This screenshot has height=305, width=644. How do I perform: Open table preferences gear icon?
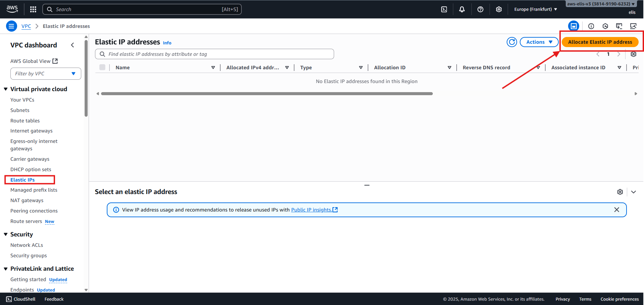[633, 54]
